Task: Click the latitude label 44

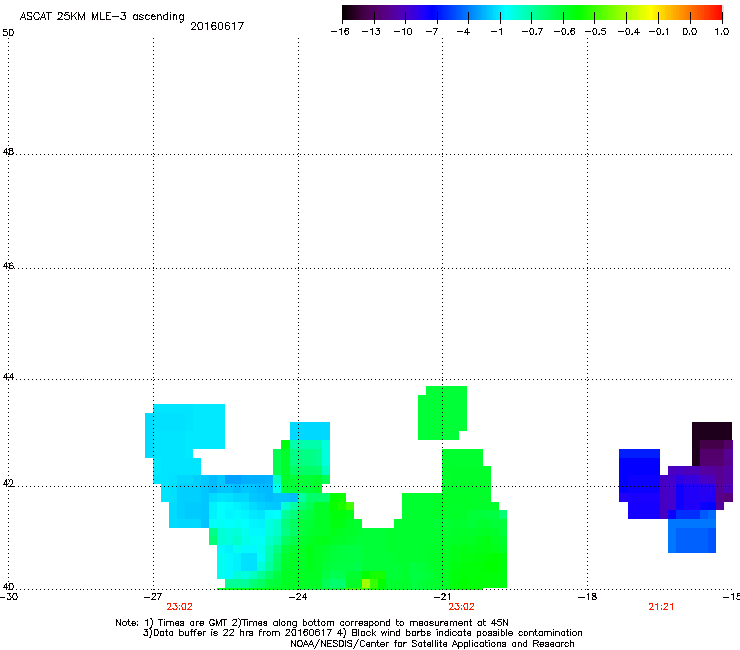Action: click(8, 377)
